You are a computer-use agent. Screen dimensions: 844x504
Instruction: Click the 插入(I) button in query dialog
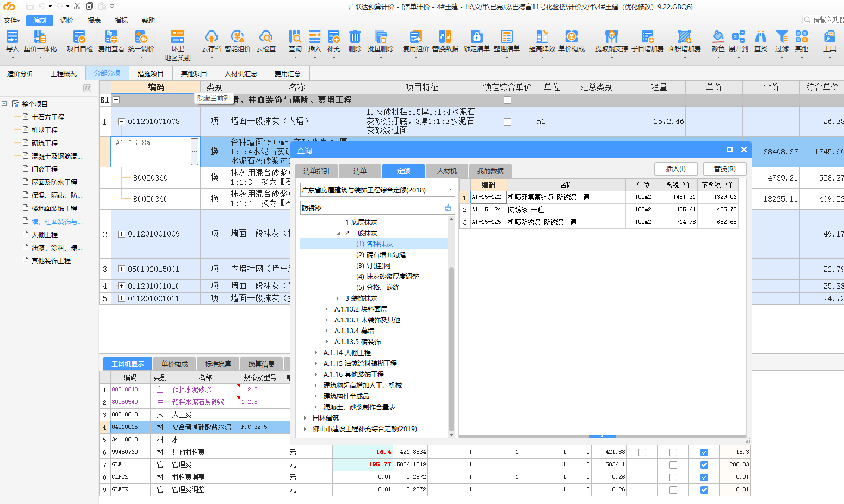676,169
